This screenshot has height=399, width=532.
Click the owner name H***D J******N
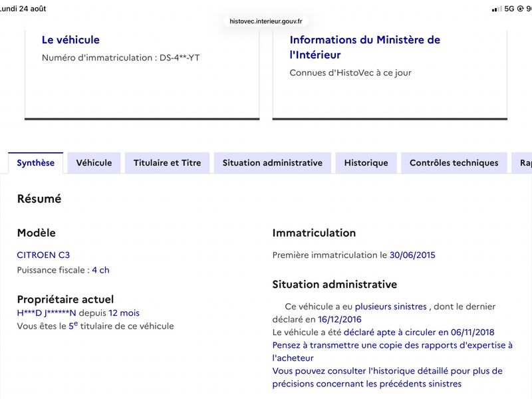coord(47,313)
